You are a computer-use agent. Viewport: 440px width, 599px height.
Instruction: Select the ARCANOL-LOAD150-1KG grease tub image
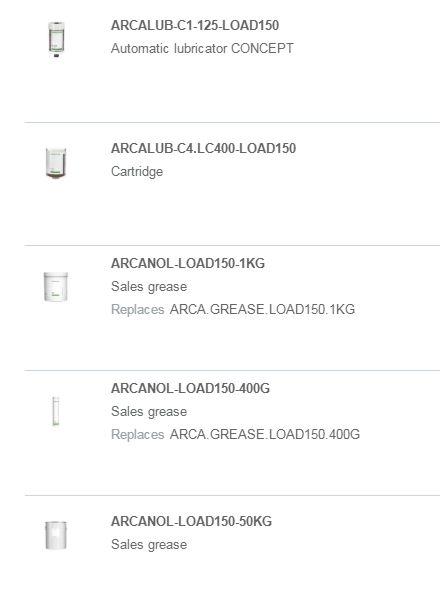point(56,287)
